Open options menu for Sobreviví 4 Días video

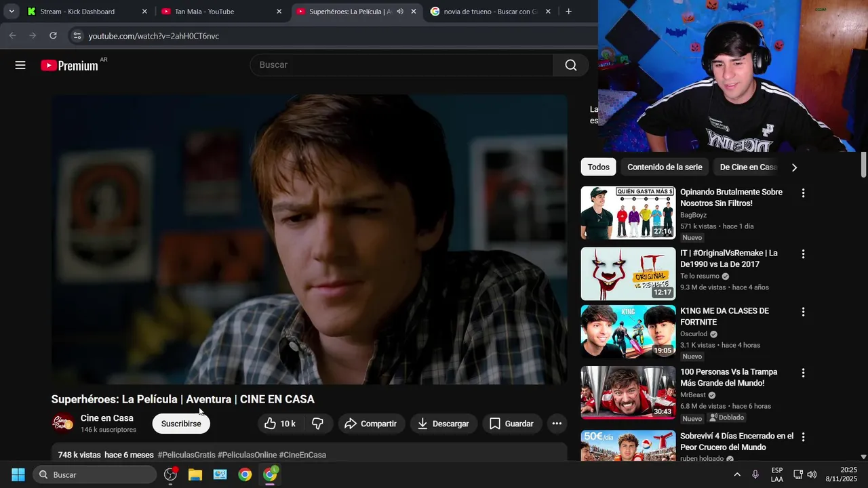point(803,437)
